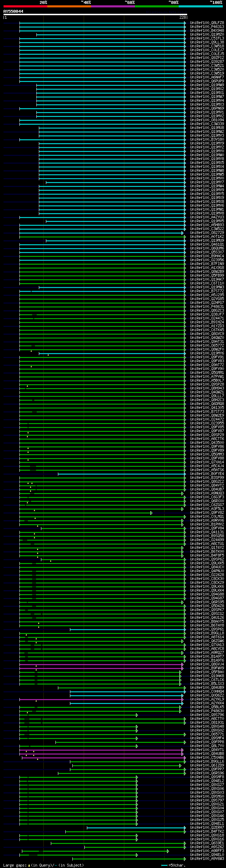
Task: Click the UniRef100_Q19MZ0 label
Action: click(207, 35)
